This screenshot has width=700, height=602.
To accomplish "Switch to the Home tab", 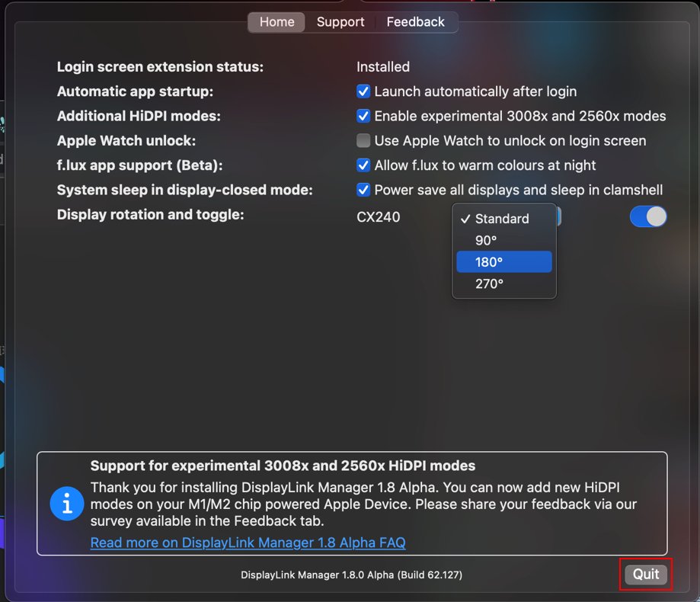I will point(276,22).
